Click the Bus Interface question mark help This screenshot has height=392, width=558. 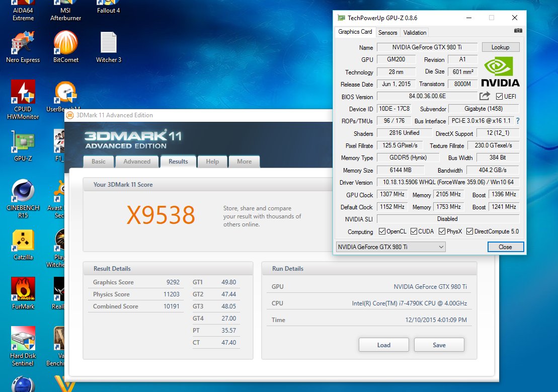pos(518,121)
